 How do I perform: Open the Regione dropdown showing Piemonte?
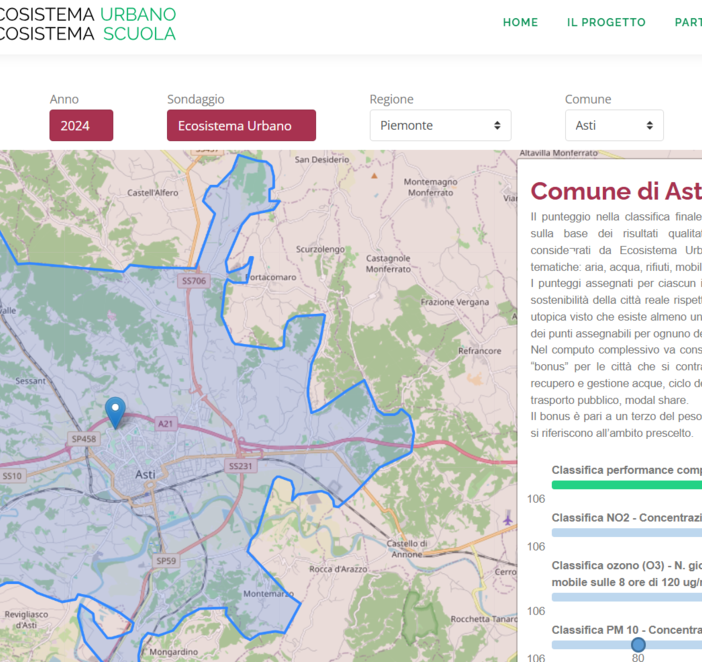click(440, 126)
